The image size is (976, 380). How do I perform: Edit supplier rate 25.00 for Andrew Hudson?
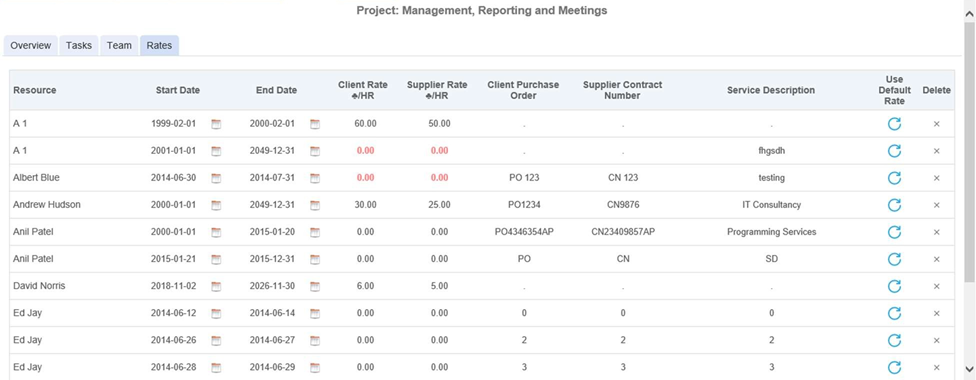tap(439, 205)
